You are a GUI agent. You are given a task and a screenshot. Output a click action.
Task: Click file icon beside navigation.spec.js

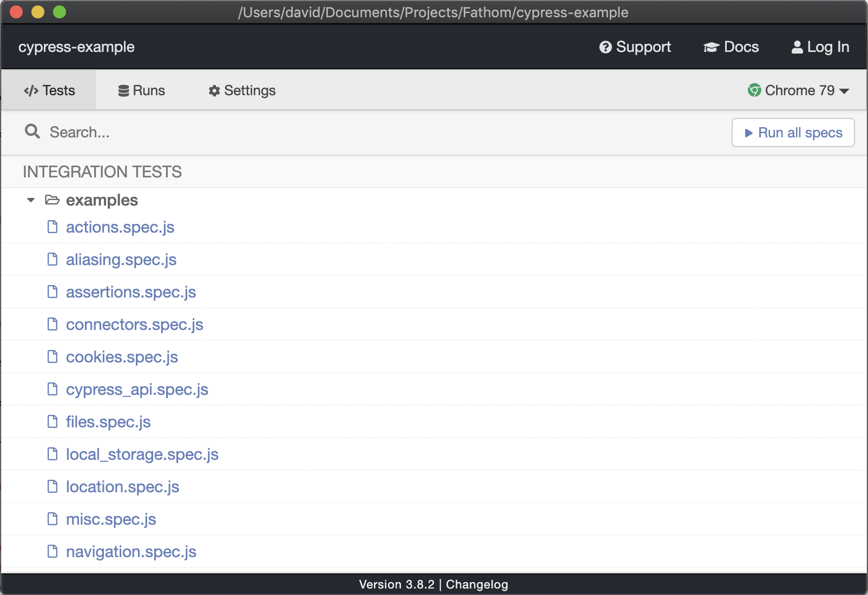pyautogui.click(x=52, y=551)
